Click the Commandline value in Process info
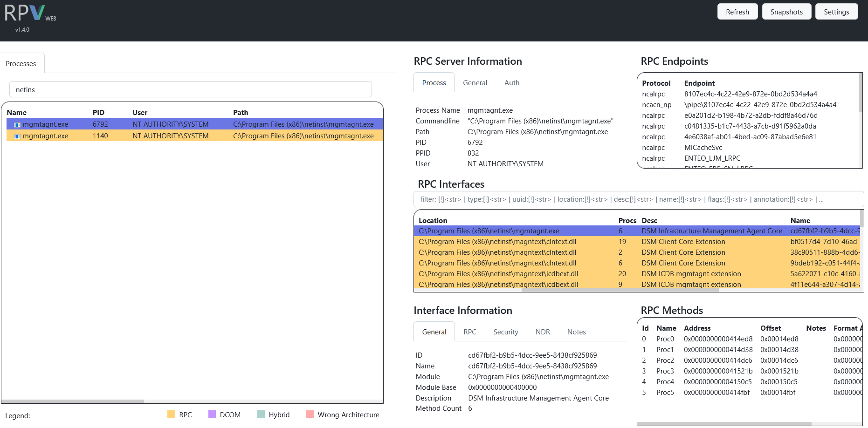 coord(540,121)
